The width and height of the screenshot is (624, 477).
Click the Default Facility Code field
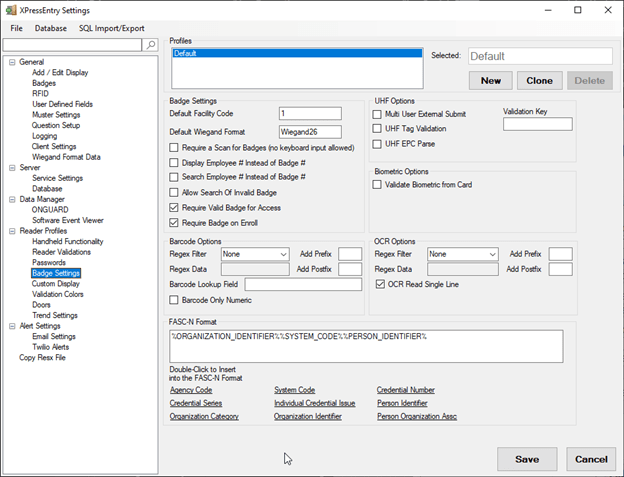click(x=310, y=114)
